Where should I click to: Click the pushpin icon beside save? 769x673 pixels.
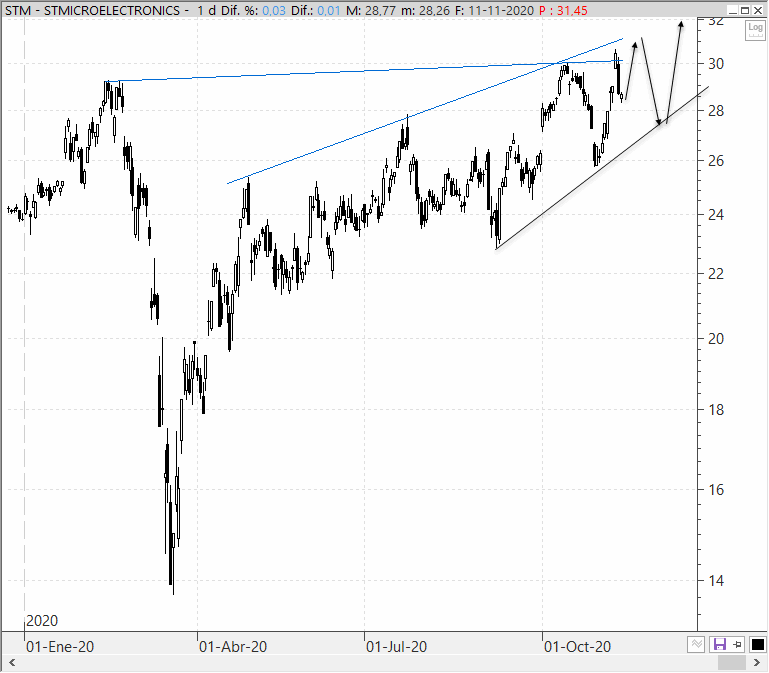(737, 644)
